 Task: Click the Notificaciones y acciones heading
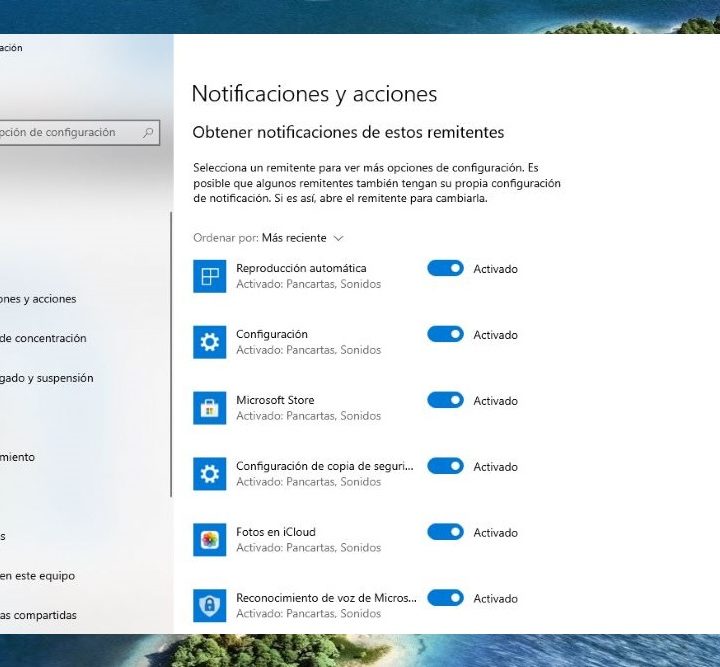314,94
